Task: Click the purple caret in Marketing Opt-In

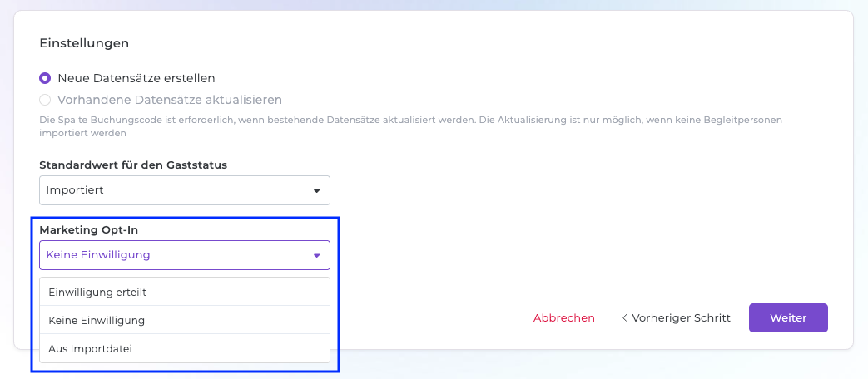Action: pos(316,255)
